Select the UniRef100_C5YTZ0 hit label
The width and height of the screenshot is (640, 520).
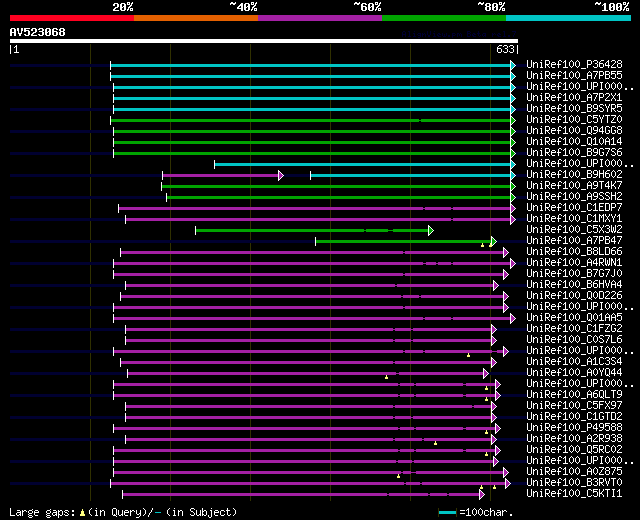pos(574,120)
